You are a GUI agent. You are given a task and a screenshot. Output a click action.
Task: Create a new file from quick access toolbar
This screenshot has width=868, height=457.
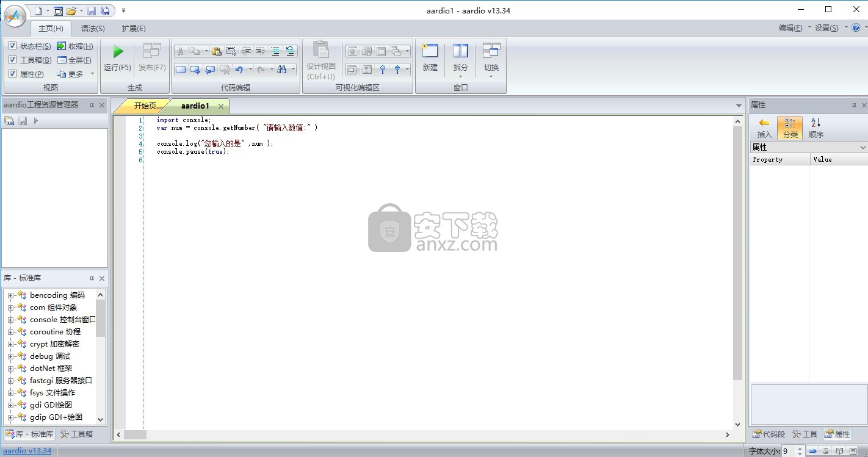[x=38, y=10]
